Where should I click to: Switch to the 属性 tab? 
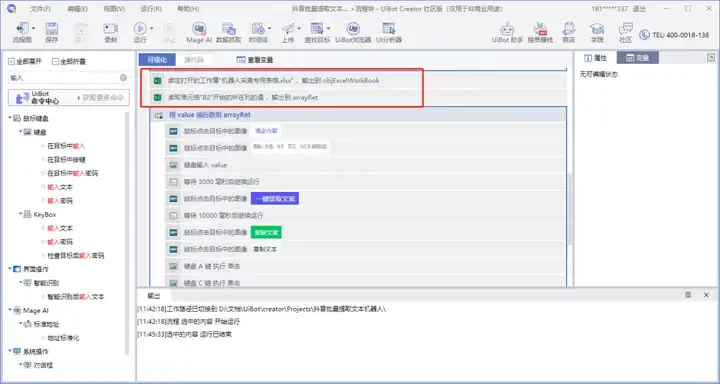pos(596,58)
